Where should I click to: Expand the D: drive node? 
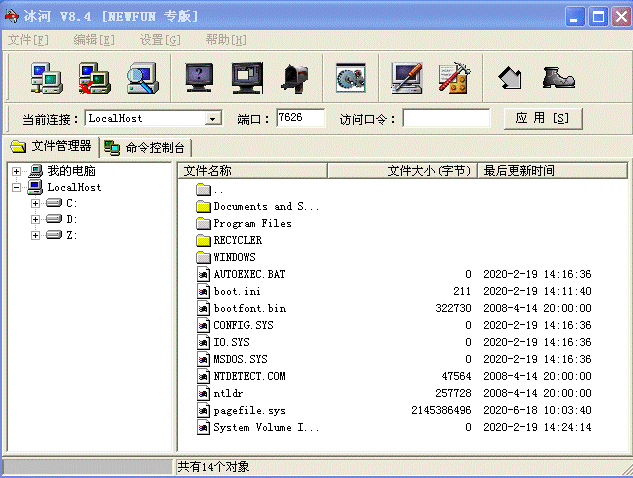tap(36, 219)
